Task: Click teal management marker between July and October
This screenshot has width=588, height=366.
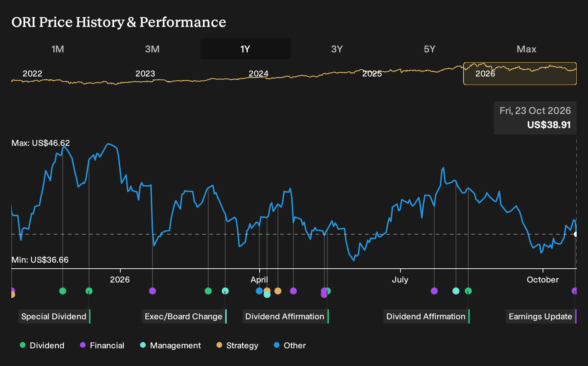Action: point(456,291)
